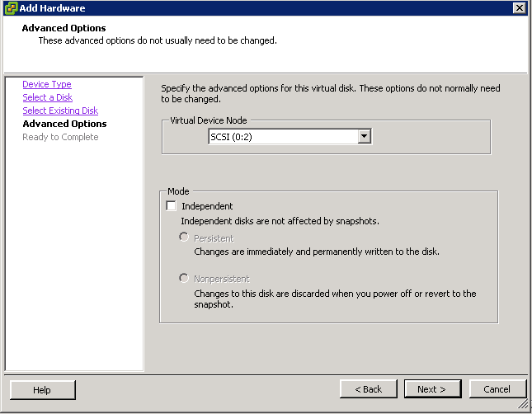Click the Advanced Options step label
Viewport: 532px width, 414px height.
click(64, 124)
